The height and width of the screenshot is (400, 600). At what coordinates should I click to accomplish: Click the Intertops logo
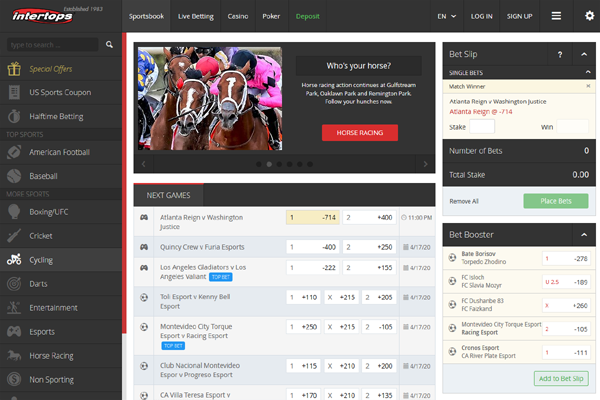click(42, 16)
